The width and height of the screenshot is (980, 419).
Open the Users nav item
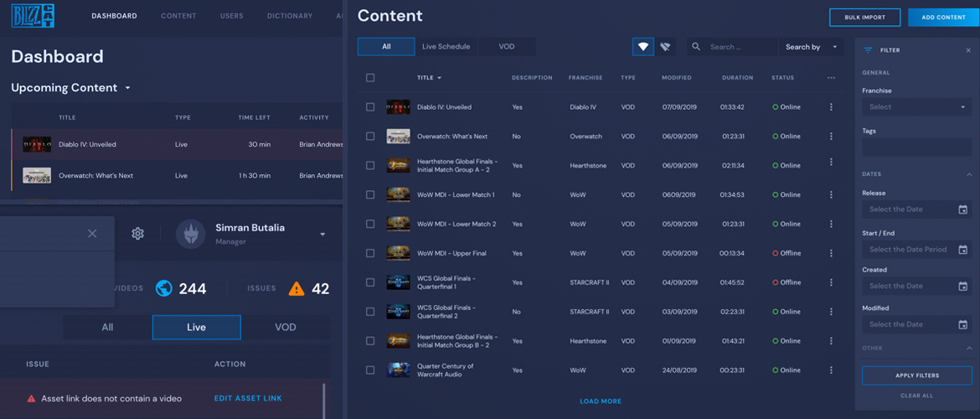coord(231,16)
